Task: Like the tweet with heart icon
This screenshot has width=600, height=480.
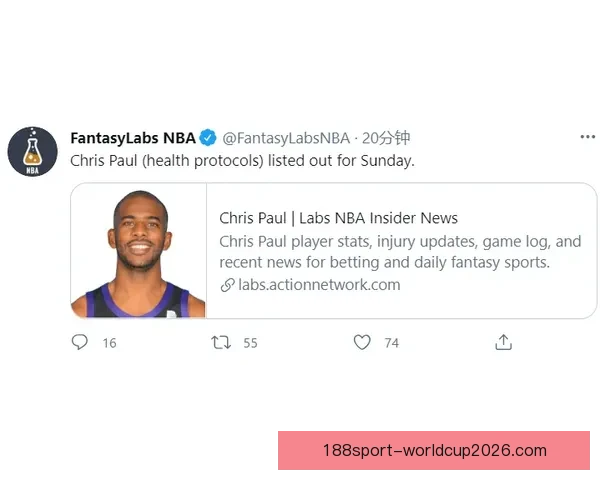Action: point(362,342)
